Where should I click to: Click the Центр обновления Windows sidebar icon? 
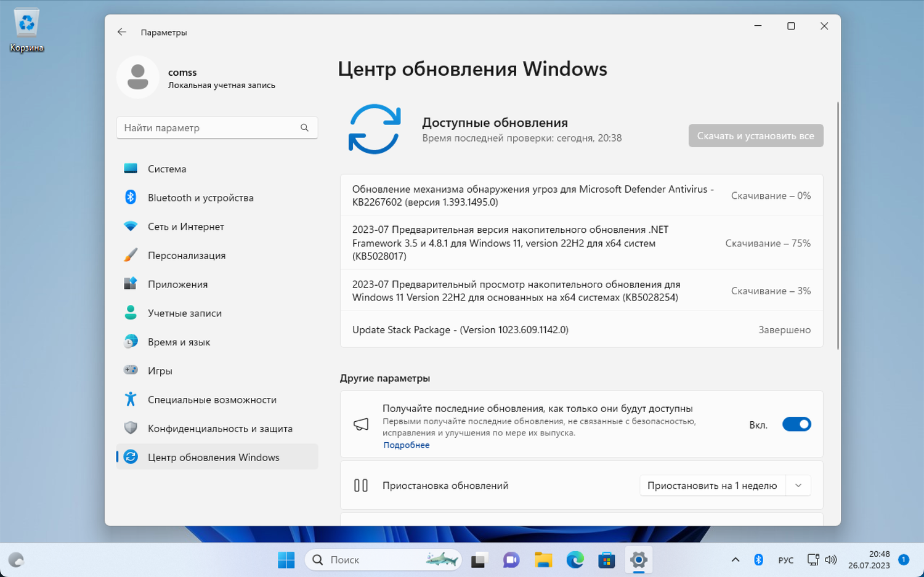(131, 457)
